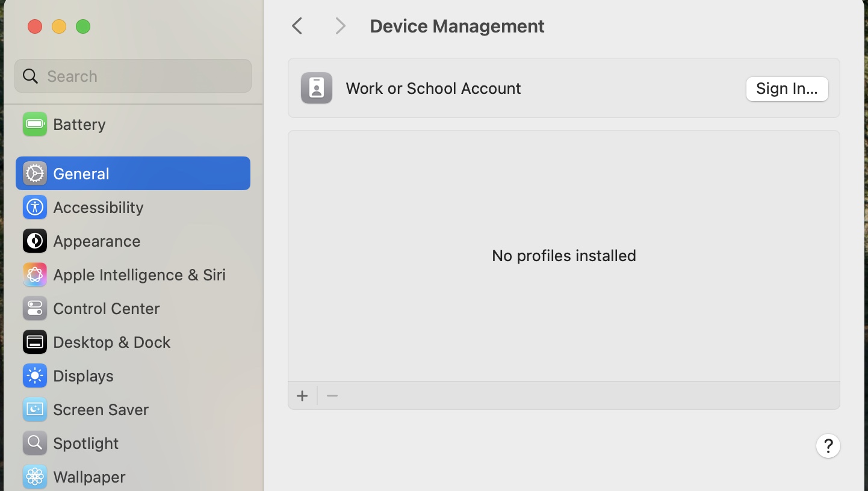Click the Sign In… button

(x=787, y=88)
